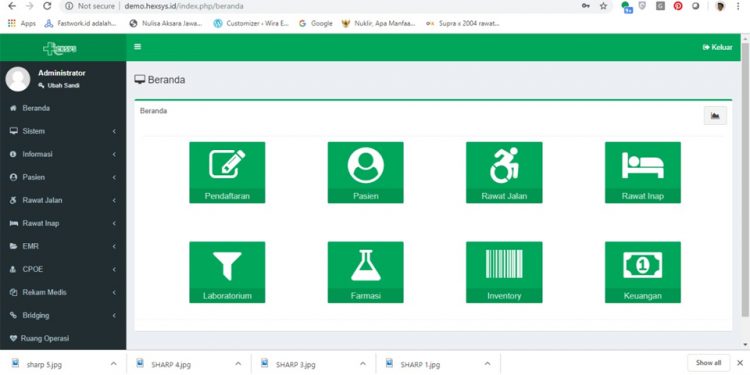This screenshot has width=750, height=375.
Task: Open the Pasien dashboard tile
Action: (365, 172)
